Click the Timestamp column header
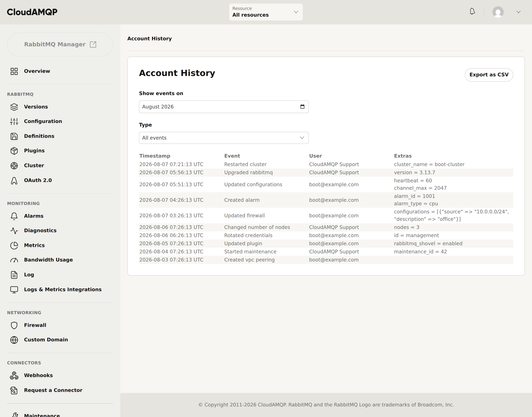 [155, 156]
